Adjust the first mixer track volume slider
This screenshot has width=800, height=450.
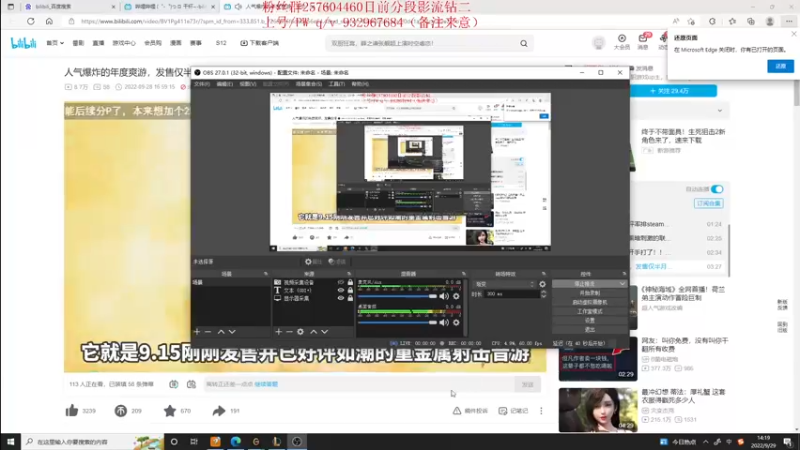[x=397, y=296]
